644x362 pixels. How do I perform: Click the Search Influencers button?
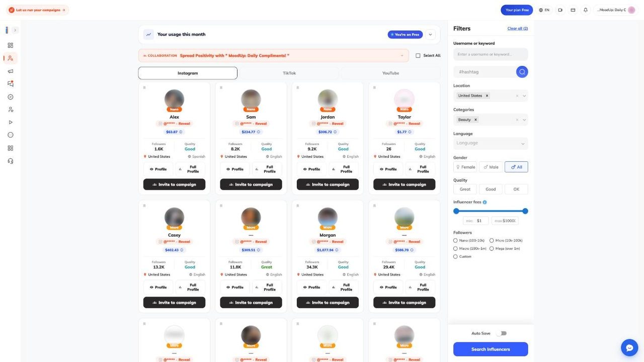pos(491,349)
